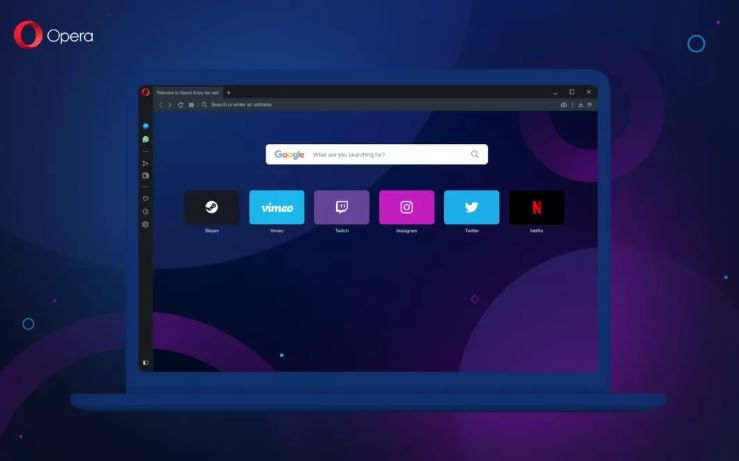Take a snapshot with the camera icon

coord(564,105)
